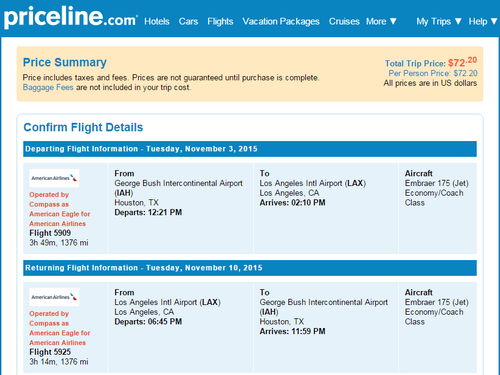Click American Airlines logo in departing flight
500x375 pixels.
tap(54, 178)
